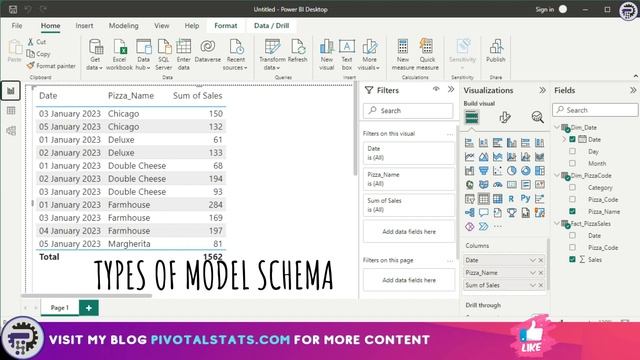
Task: Choose the Decomposition tree visual
Action: click(x=469, y=213)
